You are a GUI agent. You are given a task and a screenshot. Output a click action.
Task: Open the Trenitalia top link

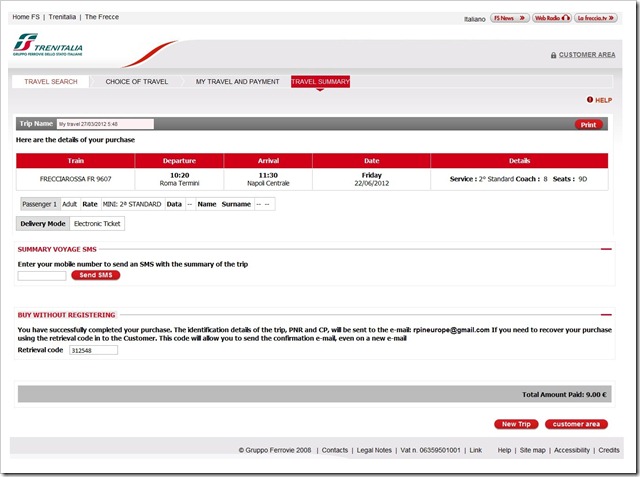tap(62, 17)
